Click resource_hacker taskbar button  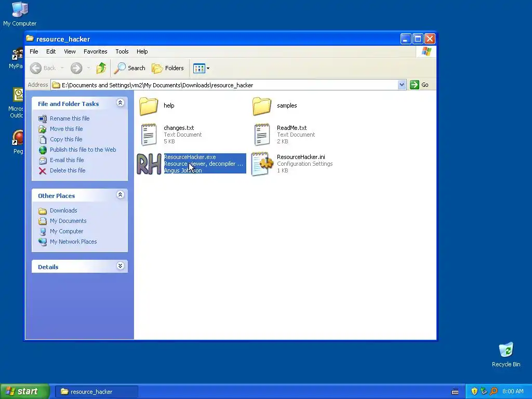coord(97,392)
